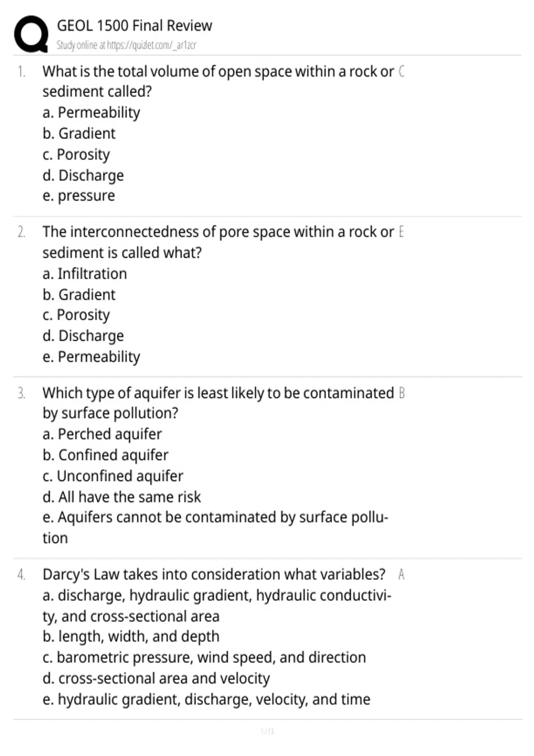
Task: Click question number 3 label
Action: point(21,393)
